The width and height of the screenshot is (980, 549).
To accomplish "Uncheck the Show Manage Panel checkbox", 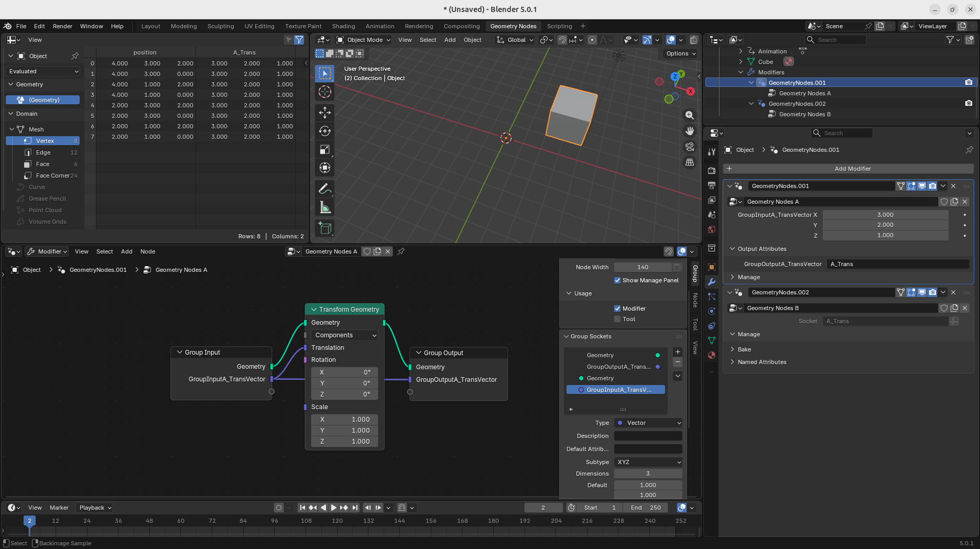I will point(617,280).
